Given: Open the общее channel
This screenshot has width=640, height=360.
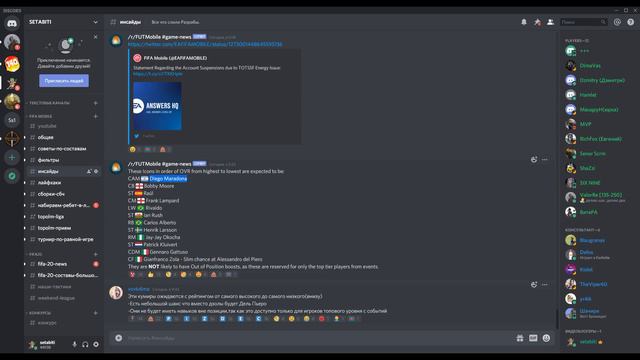Looking at the screenshot, I should tap(64, 138).
